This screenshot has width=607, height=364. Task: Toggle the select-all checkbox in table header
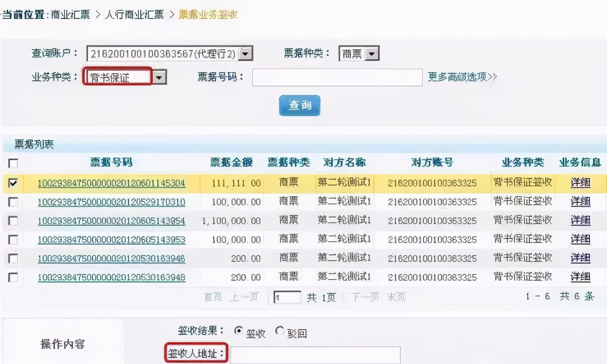[13, 163]
